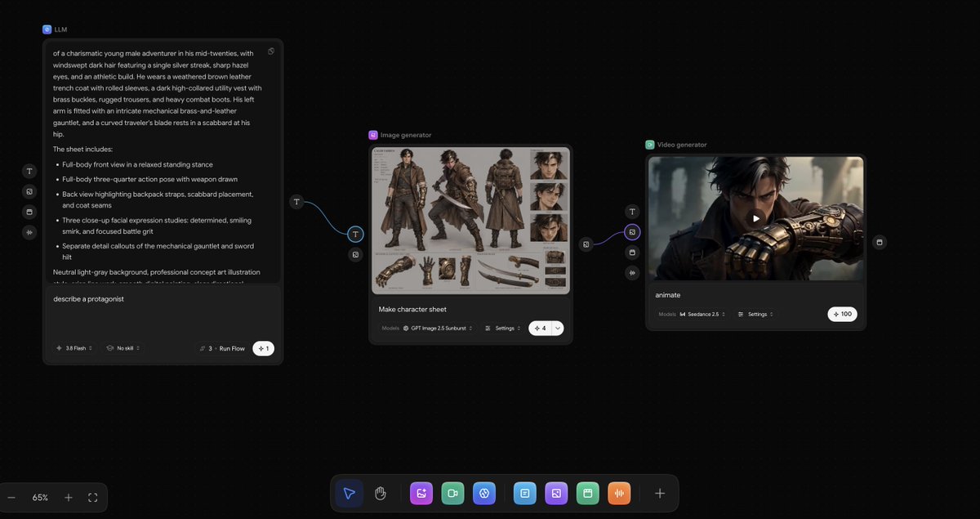980x519 pixels.
Task: Open GPT Image 2.5 Sunburst model dropdown
Action: pos(438,328)
